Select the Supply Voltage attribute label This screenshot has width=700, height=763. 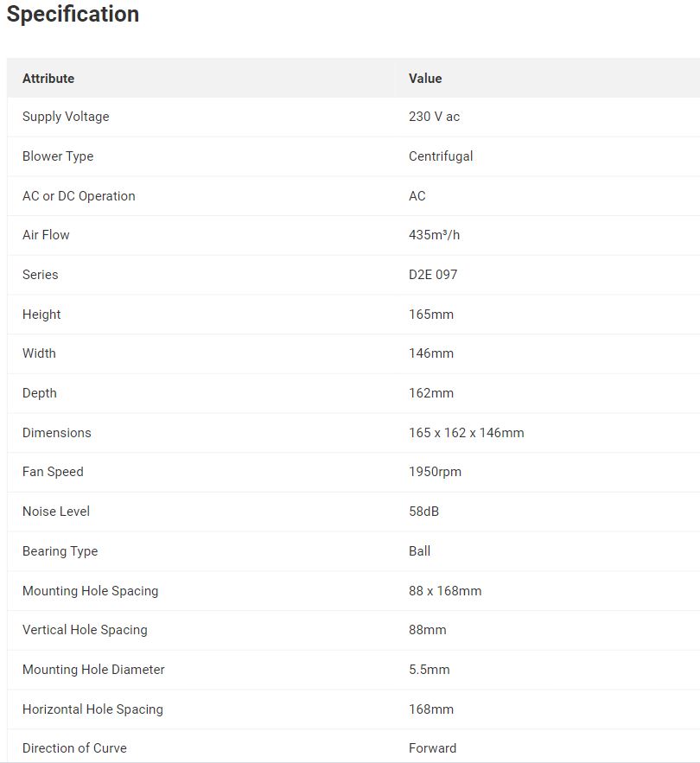point(66,117)
